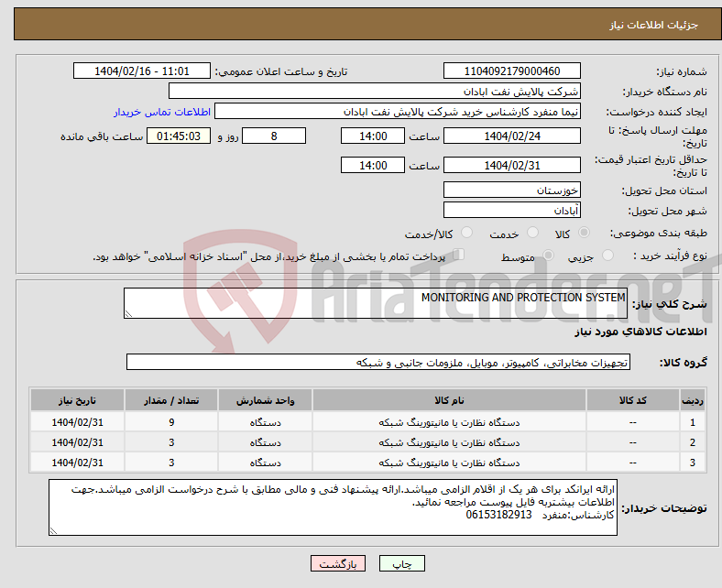This screenshot has width=722, height=588.
Task: Select the جزیی purchase type radio
Action: pos(607,256)
